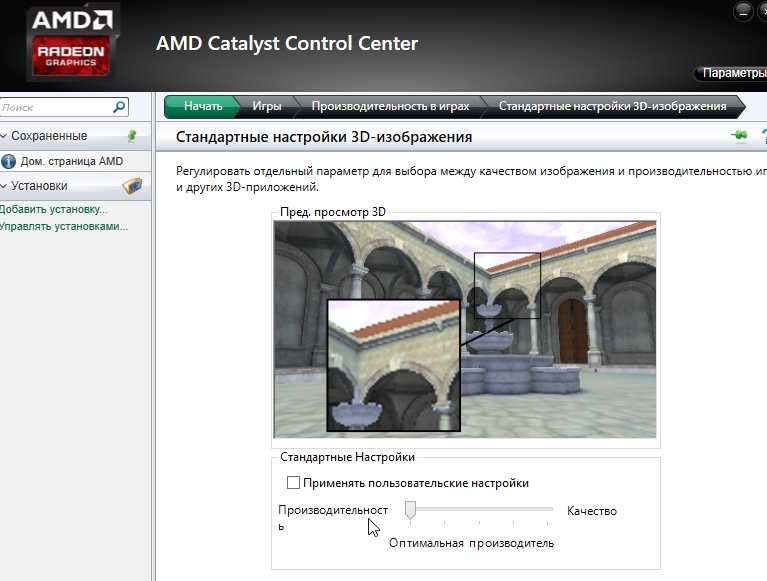The height and width of the screenshot is (581, 767).
Task: Click the Производительность slider label
Action: pyautogui.click(x=333, y=517)
